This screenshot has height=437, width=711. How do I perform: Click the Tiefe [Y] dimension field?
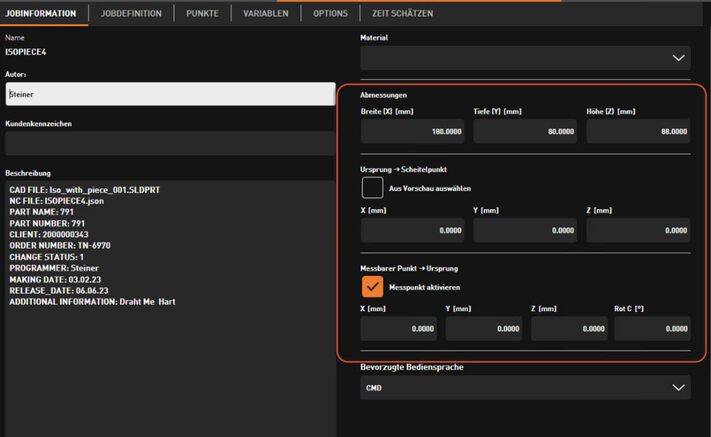pyautogui.click(x=525, y=131)
